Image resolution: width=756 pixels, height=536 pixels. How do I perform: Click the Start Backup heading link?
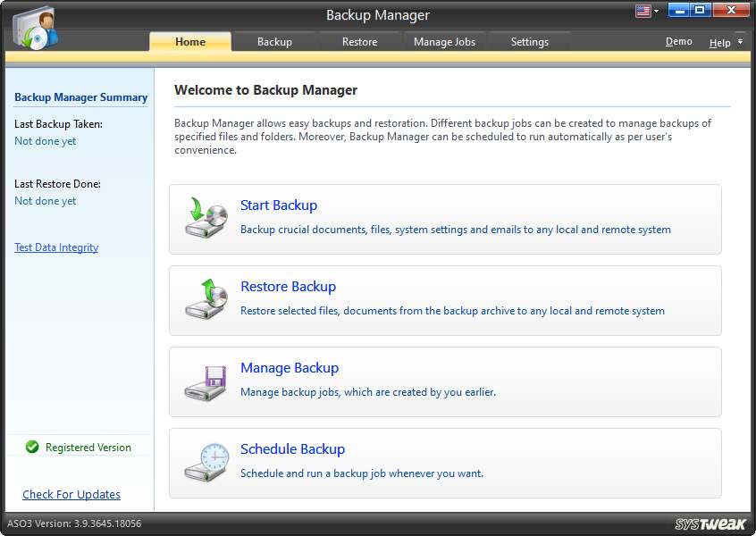point(279,205)
